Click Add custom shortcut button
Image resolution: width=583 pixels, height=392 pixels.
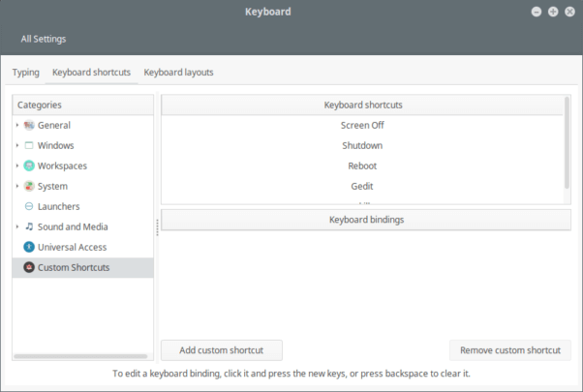(222, 350)
